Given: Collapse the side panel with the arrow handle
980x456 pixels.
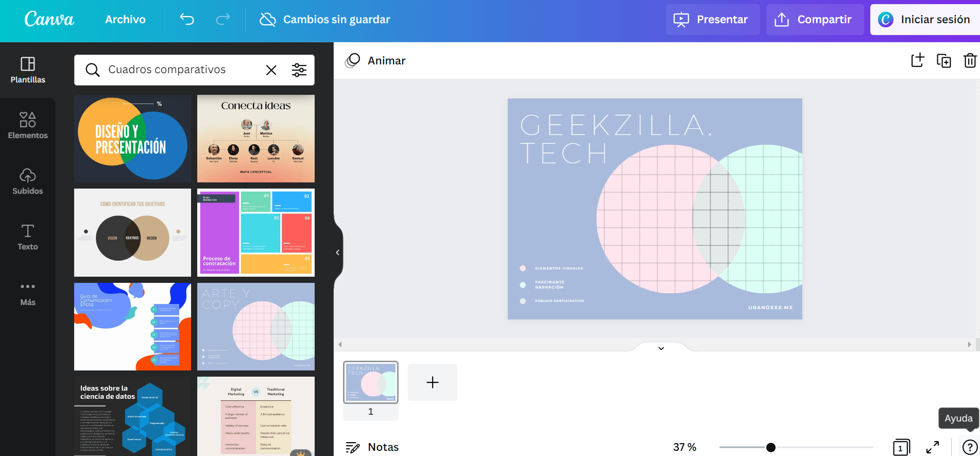Looking at the screenshot, I should [338, 252].
